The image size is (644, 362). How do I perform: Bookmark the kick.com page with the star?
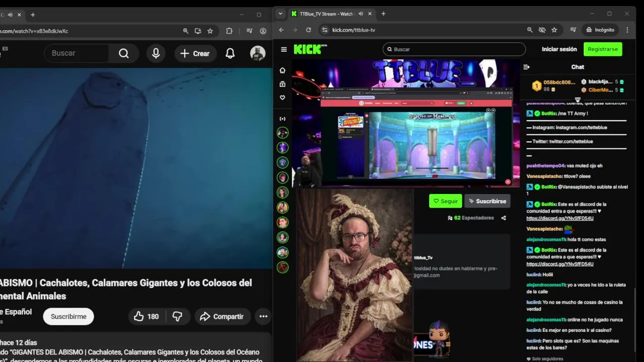554,30
